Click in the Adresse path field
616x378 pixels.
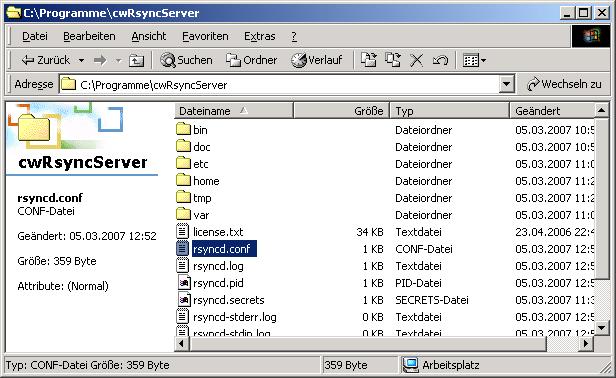(x=280, y=84)
